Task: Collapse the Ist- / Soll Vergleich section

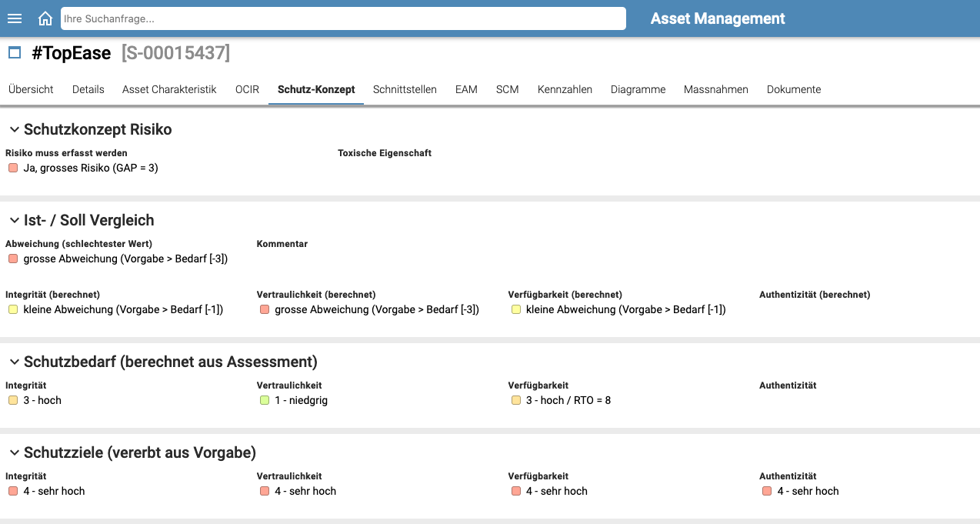Action: point(13,220)
